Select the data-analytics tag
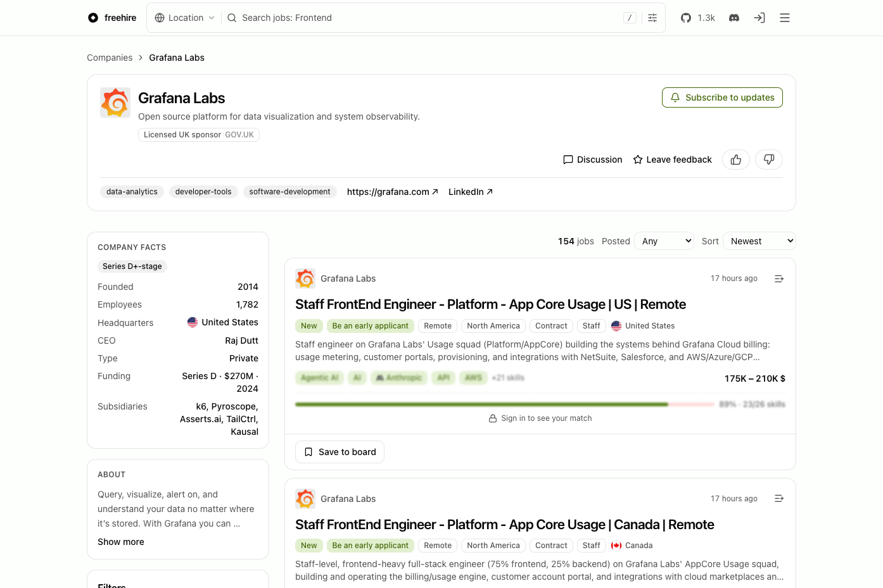This screenshot has height=588, width=883. click(x=132, y=192)
